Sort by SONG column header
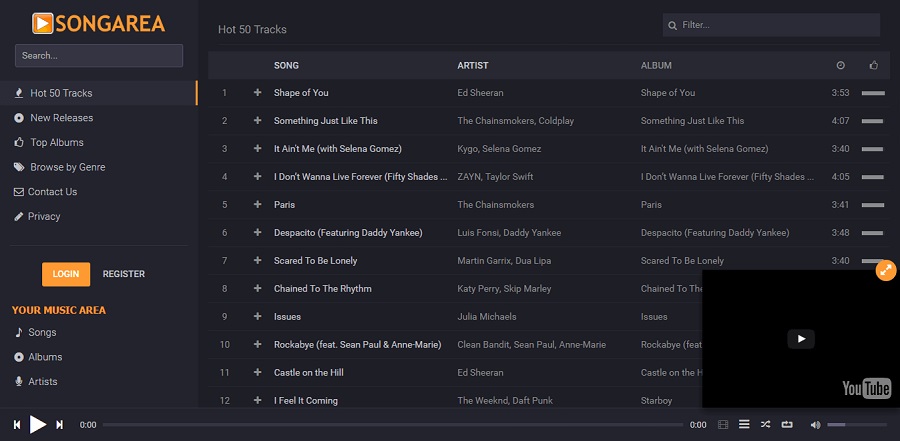Screen dimensions: 900x441 click(x=286, y=65)
